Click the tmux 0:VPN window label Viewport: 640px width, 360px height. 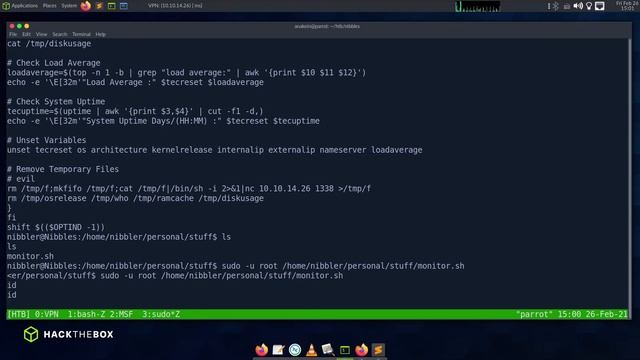coord(47,314)
